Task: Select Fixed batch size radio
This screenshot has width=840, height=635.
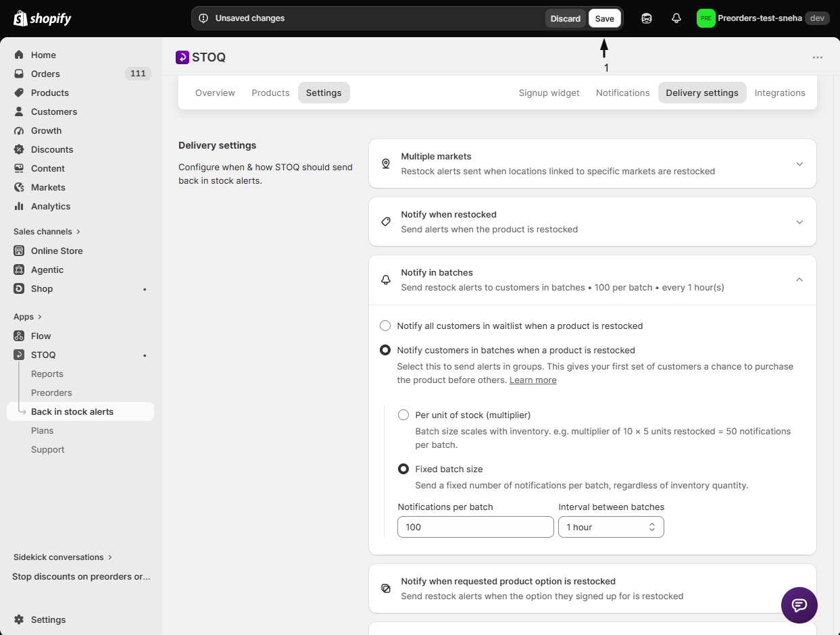Action: point(403,469)
